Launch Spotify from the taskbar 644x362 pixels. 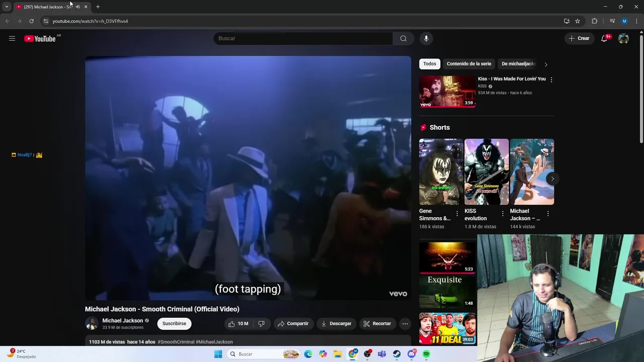click(426, 354)
